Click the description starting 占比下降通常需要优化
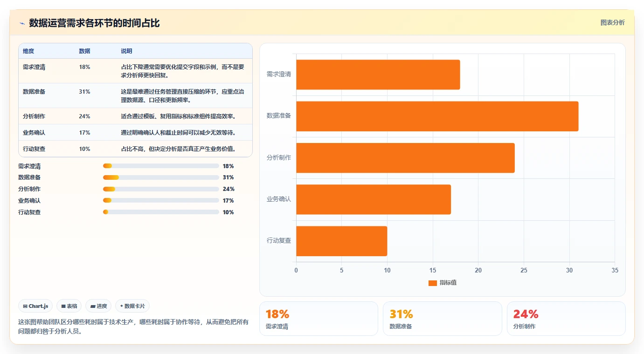This screenshot has width=644, height=354. 182,71
